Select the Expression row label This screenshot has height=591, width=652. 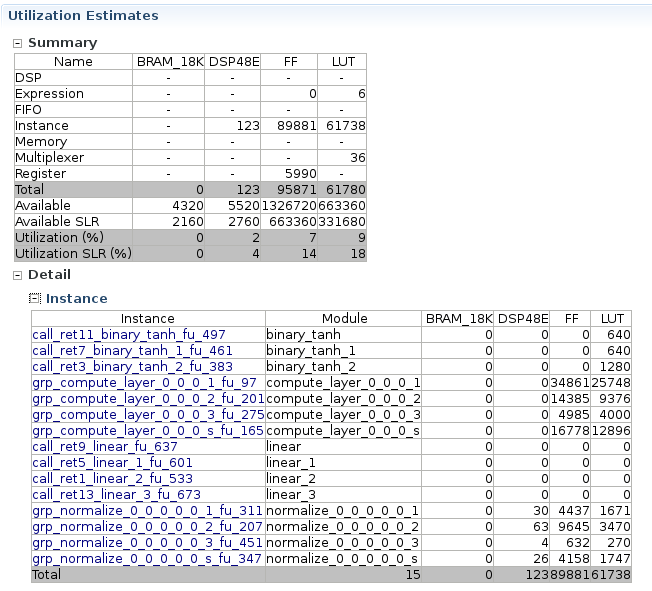point(49,94)
